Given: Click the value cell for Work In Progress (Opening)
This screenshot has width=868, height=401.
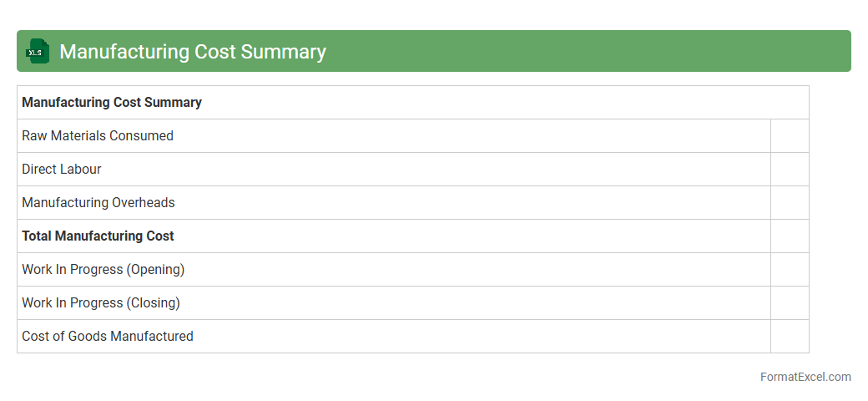Looking at the screenshot, I should 790,269.
